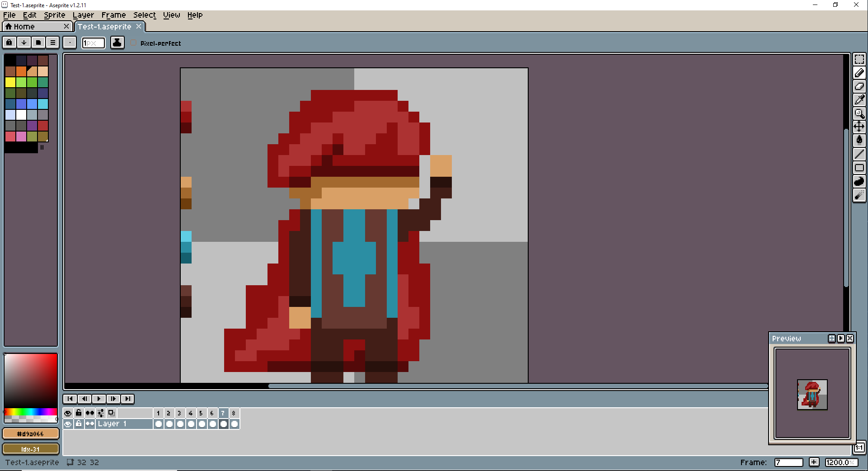Open the ink options menu on the toolbar

tap(117, 42)
